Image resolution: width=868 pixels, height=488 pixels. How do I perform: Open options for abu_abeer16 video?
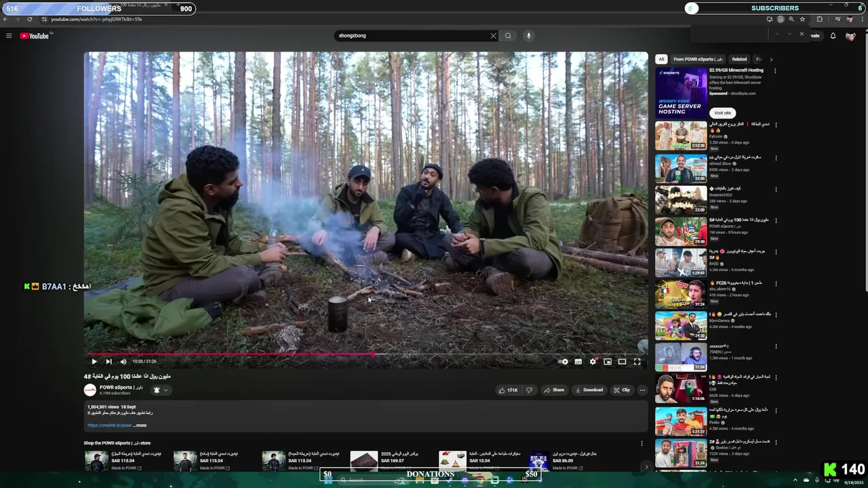click(x=776, y=283)
